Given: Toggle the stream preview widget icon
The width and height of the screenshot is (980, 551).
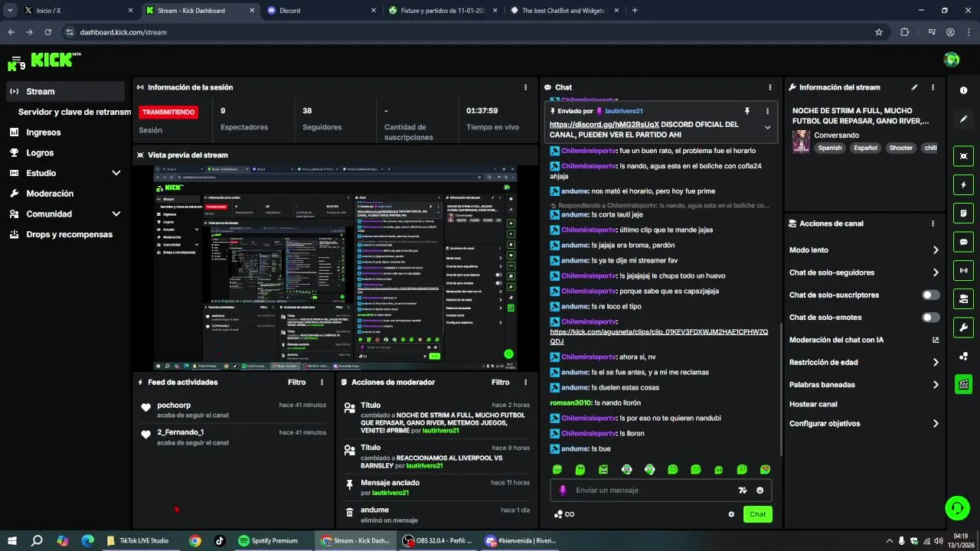Looking at the screenshot, I should 963,156.
